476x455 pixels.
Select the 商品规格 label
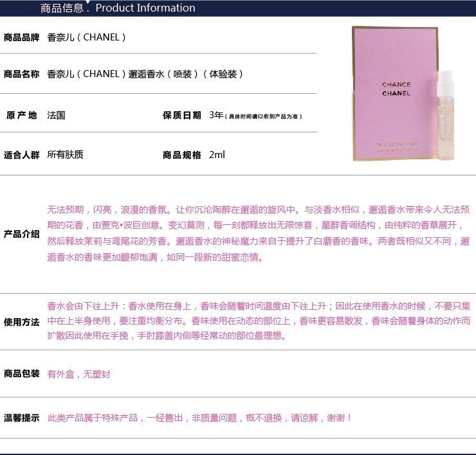pyautogui.click(x=182, y=155)
